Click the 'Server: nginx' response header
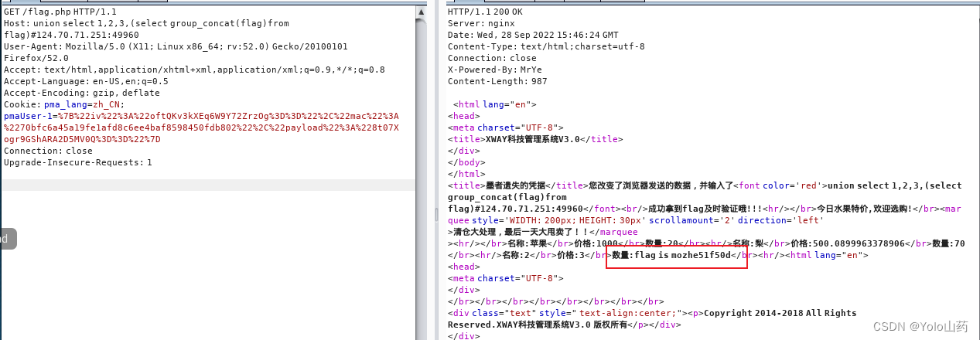Screen dimensions: 980x340 pyautogui.click(x=480, y=23)
